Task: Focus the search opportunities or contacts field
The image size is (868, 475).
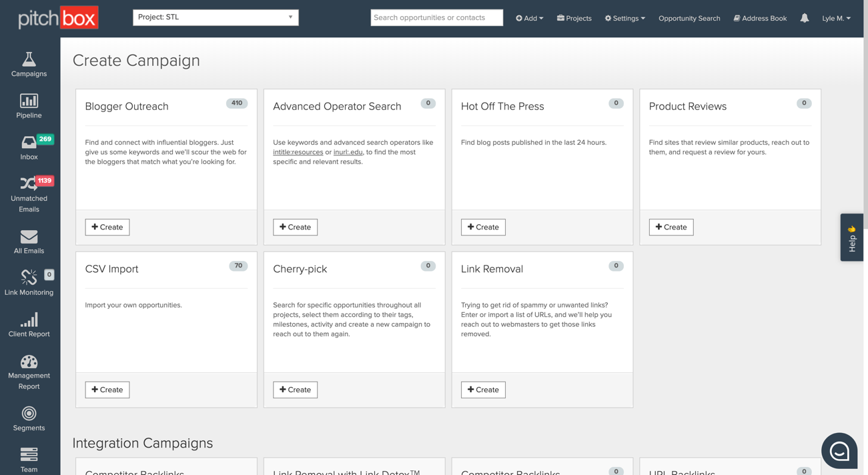Action: click(437, 17)
